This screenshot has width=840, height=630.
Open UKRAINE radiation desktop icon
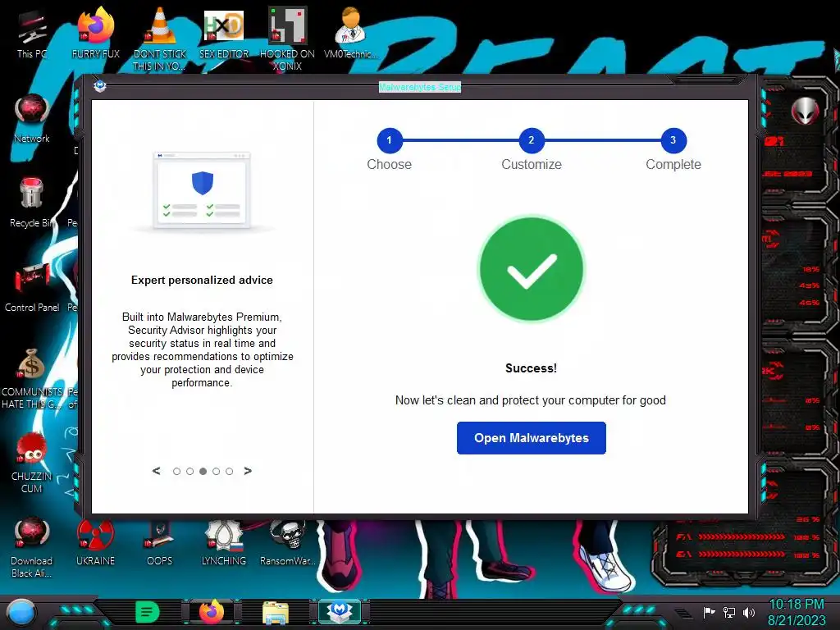coord(95,542)
